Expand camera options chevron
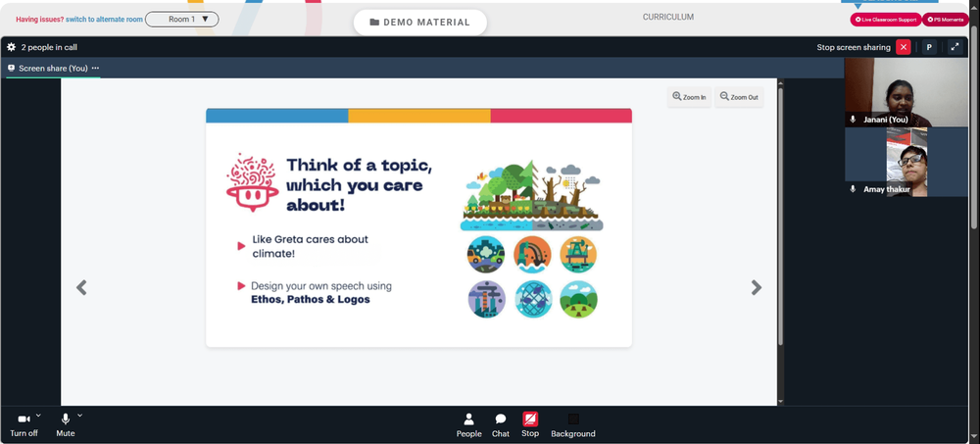The image size is (980, 444). tap(38, 416)
